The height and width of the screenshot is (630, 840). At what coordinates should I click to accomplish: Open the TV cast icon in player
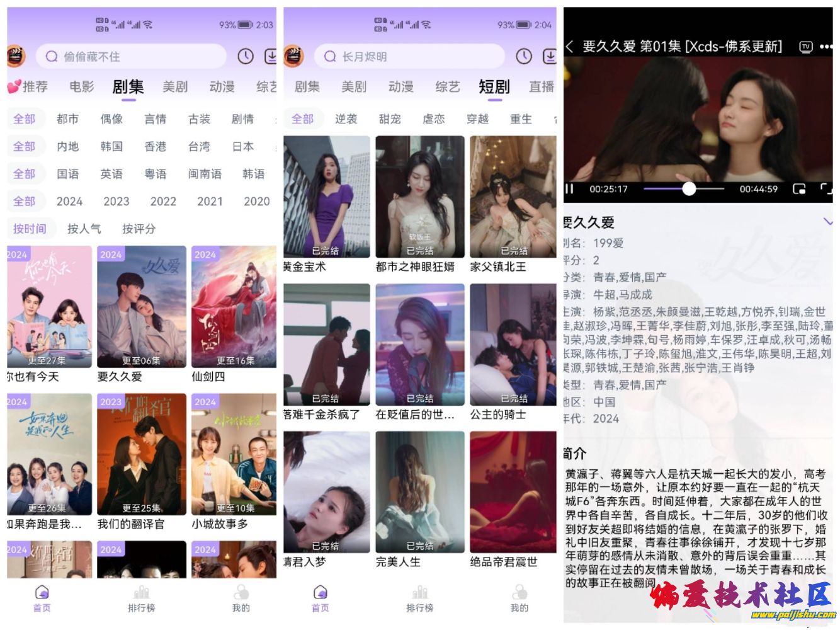pyautogui.click(x=805, y=47)
